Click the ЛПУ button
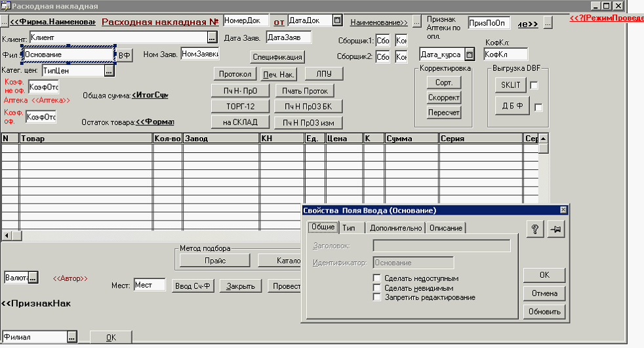This screenshot has height=348, width=644. pos(324,74)
